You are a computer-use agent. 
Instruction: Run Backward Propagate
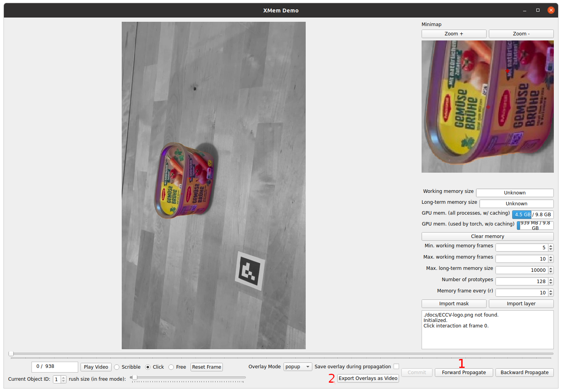(x=524, y=373)
